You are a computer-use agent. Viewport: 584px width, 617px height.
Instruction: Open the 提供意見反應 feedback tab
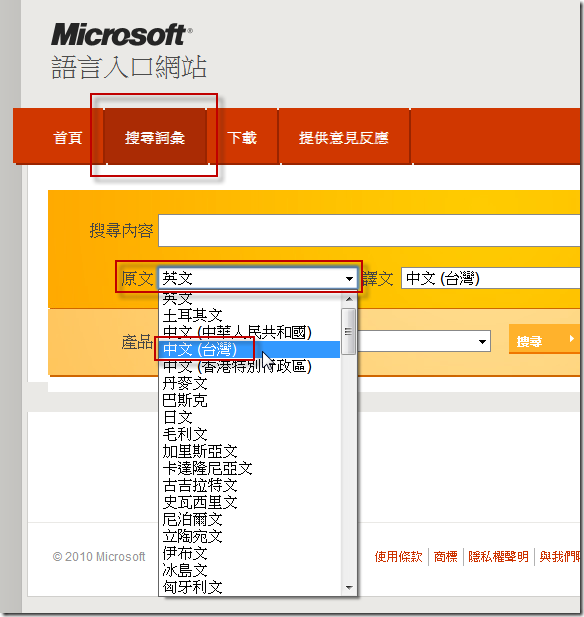[x=343, y=138]
